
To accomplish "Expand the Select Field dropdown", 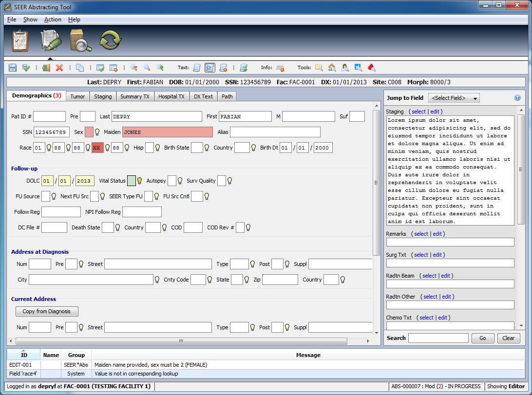I will tap(454, 98).
